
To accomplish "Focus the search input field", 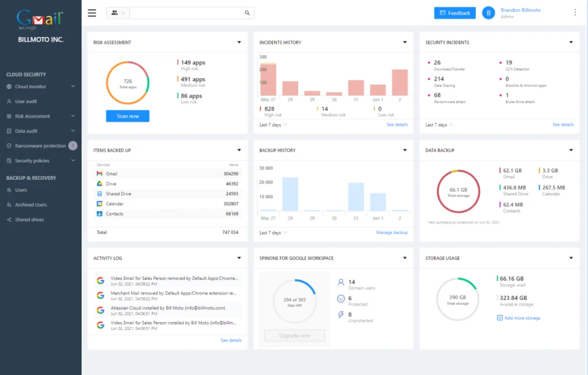I will [186, 13].
